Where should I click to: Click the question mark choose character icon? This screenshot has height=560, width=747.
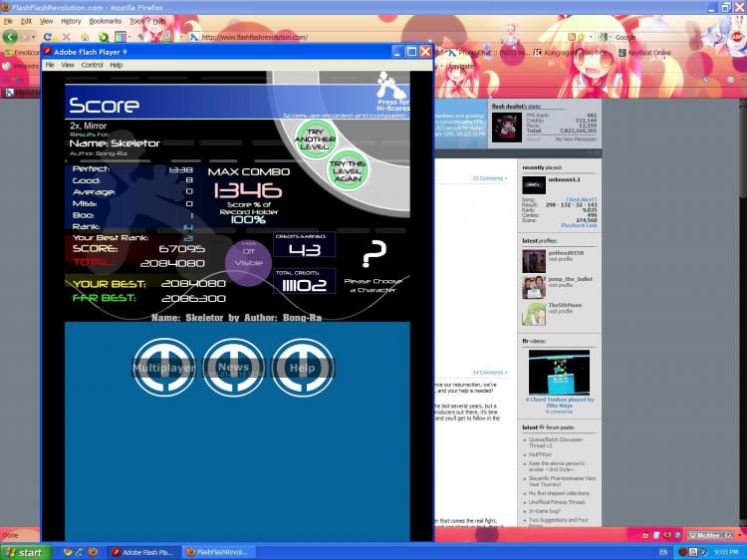pos(373,253)
